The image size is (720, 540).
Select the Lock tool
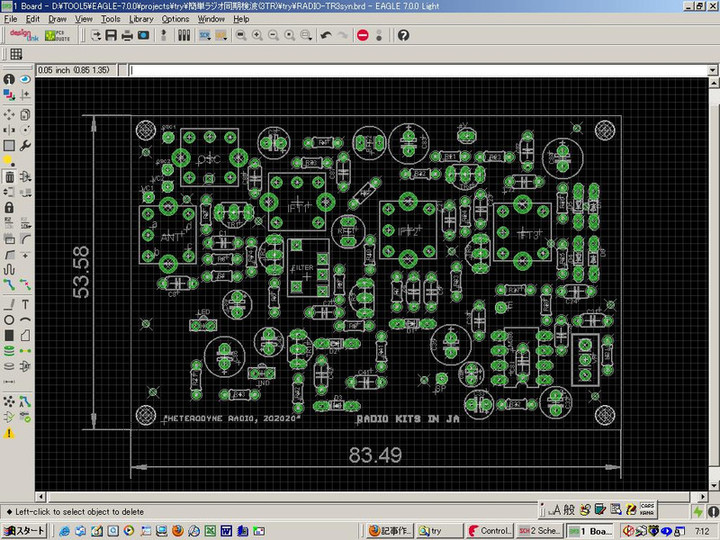point(9,208)
